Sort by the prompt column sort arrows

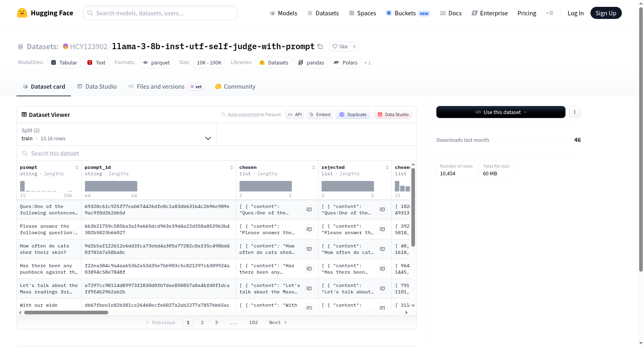point(77,167)
